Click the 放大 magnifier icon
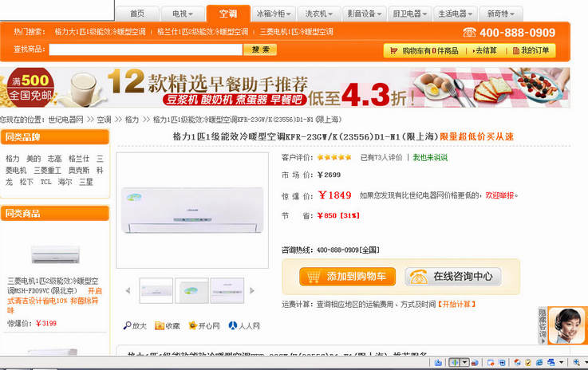Screen dimensions: 588x370 click(127, 326)
